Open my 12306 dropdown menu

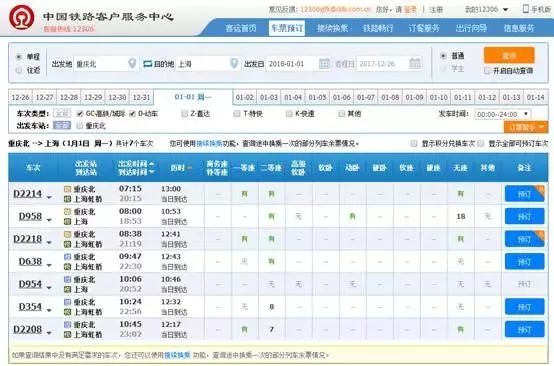tap(486, 9)
